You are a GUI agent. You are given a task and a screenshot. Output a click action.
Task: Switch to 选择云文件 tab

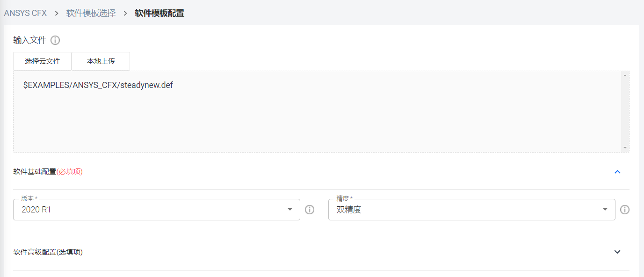pos(43,61)
